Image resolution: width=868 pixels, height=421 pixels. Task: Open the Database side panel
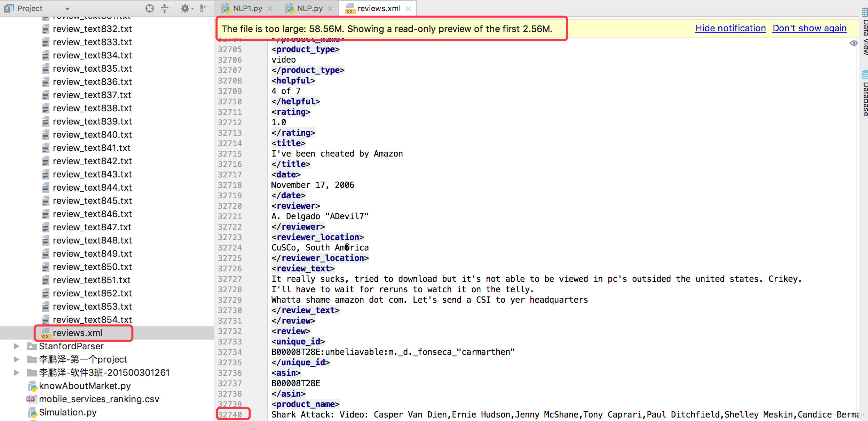click(x=865, y=93)
